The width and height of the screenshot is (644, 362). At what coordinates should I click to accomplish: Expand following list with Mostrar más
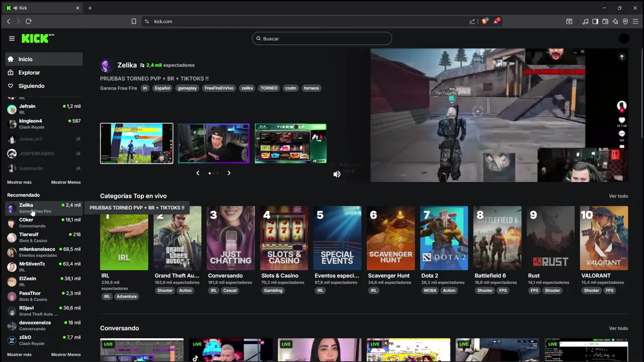[19, 182]
